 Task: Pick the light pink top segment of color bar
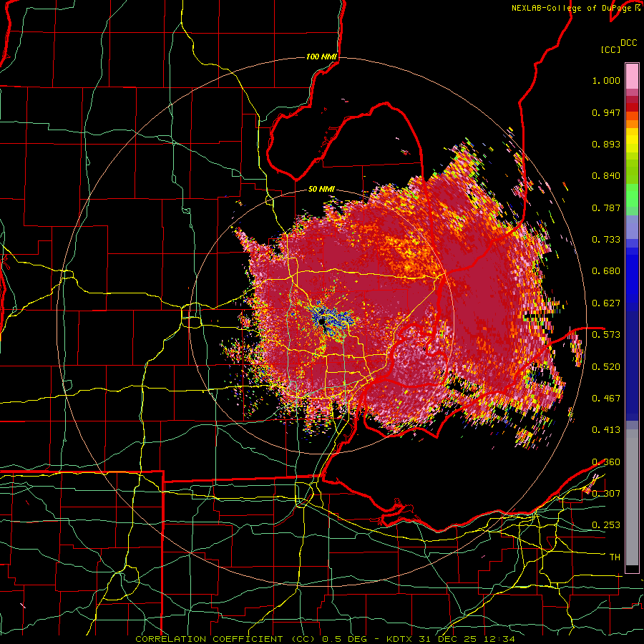[632, 77]
